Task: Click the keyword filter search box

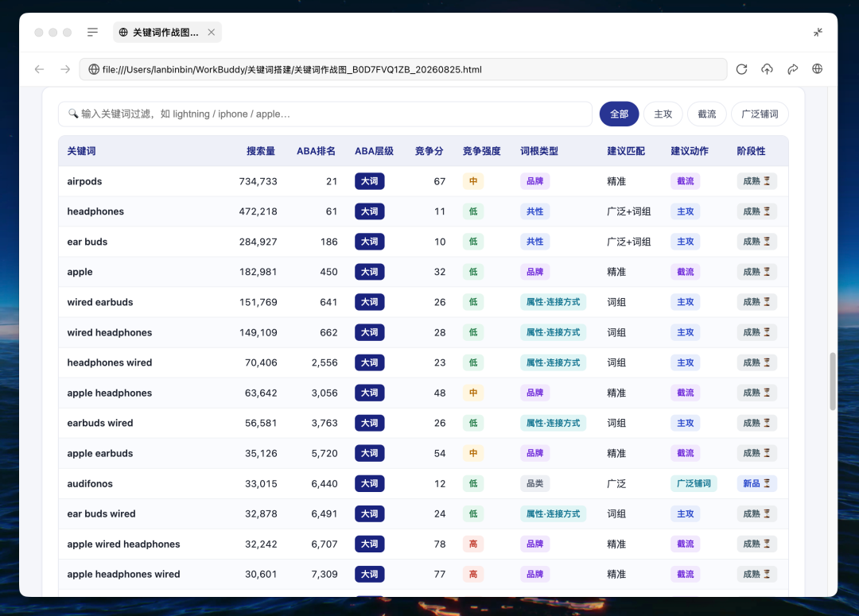Action: pos(325,114)
